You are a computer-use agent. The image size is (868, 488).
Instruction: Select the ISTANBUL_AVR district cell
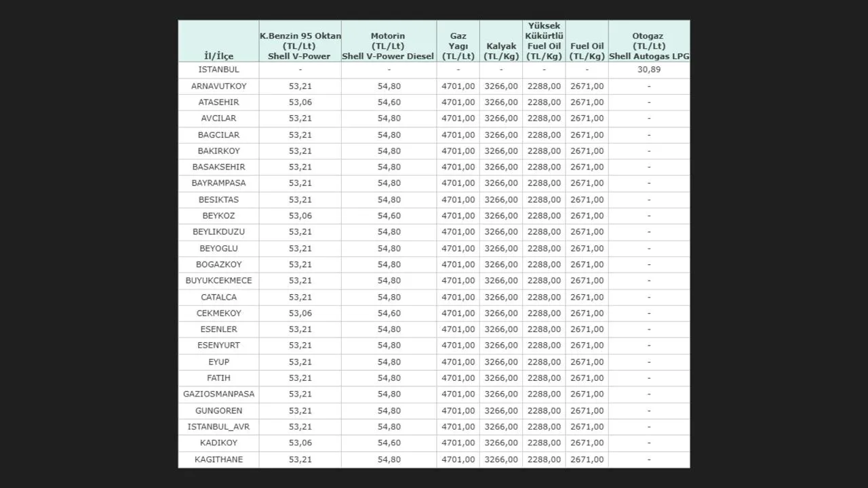pos(218,426)
